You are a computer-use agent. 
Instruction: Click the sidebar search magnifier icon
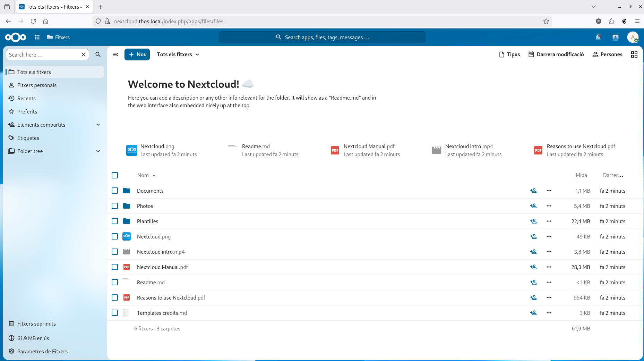coord(98,54)
